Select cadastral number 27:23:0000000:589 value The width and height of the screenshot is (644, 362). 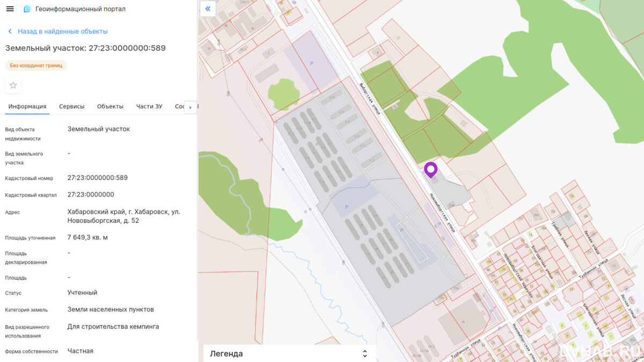click(98, 178)
